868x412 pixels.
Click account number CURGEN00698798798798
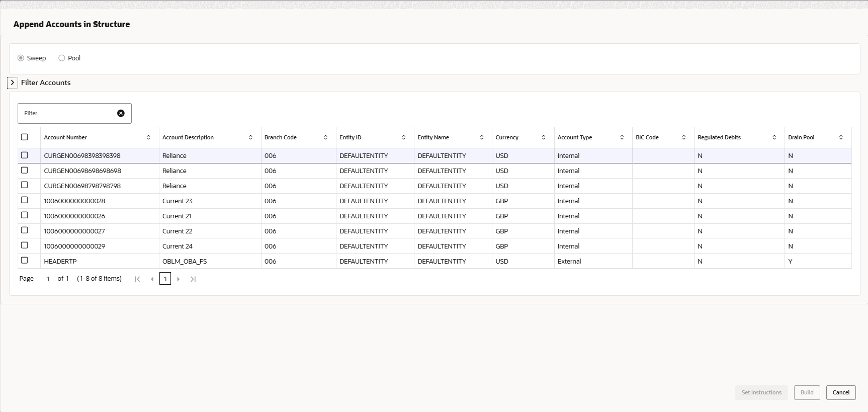click(82, 186)
